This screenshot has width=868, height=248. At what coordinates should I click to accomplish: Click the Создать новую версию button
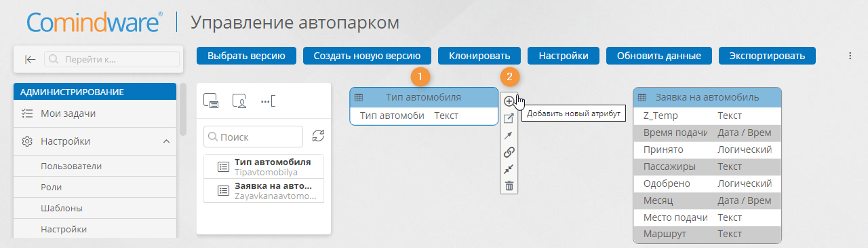point(367,56)
